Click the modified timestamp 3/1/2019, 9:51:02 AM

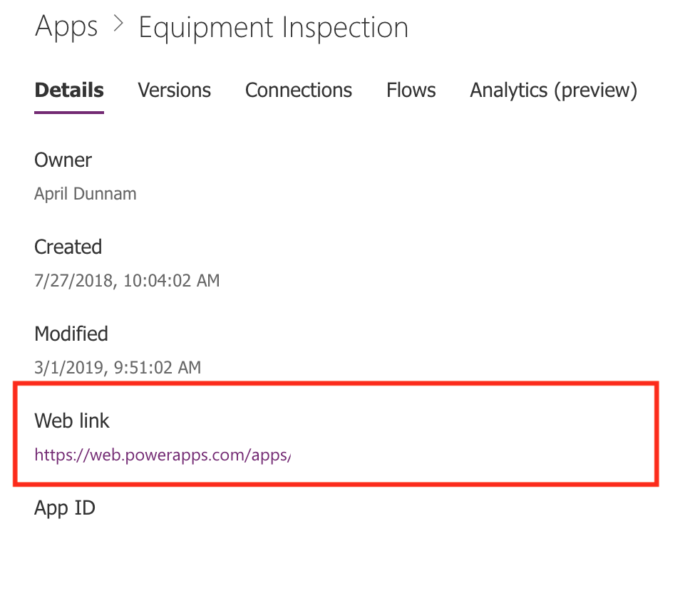click(x=118, y=368)
